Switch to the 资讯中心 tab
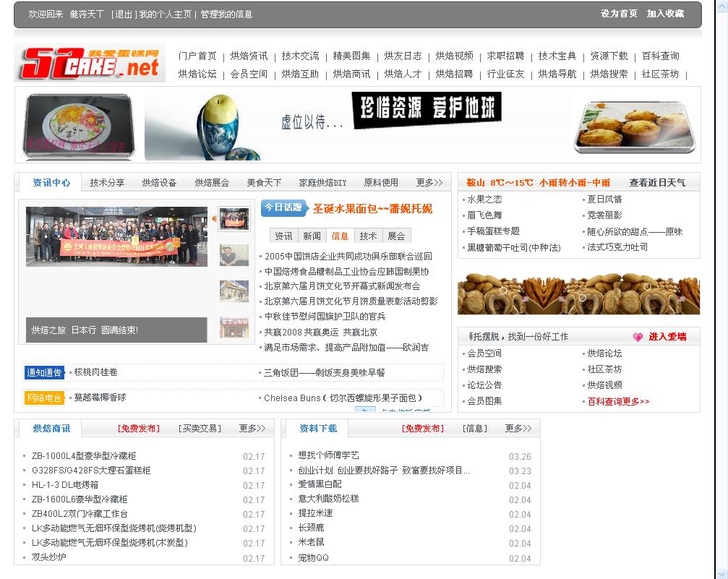This screenshot has width=728, height=579. 51,182
